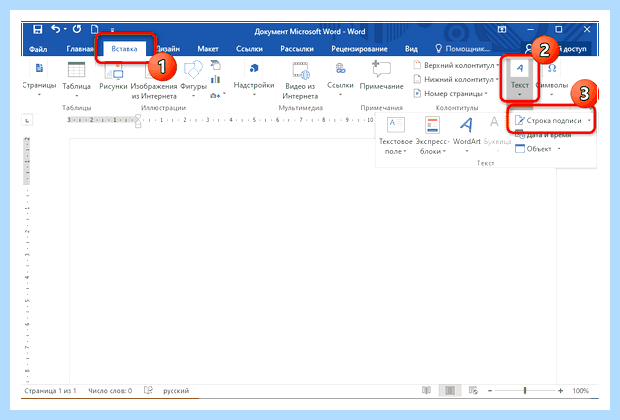Expand the Нижний колонтитул dropdown
The image size is (620, 420).
click(497, 79)
